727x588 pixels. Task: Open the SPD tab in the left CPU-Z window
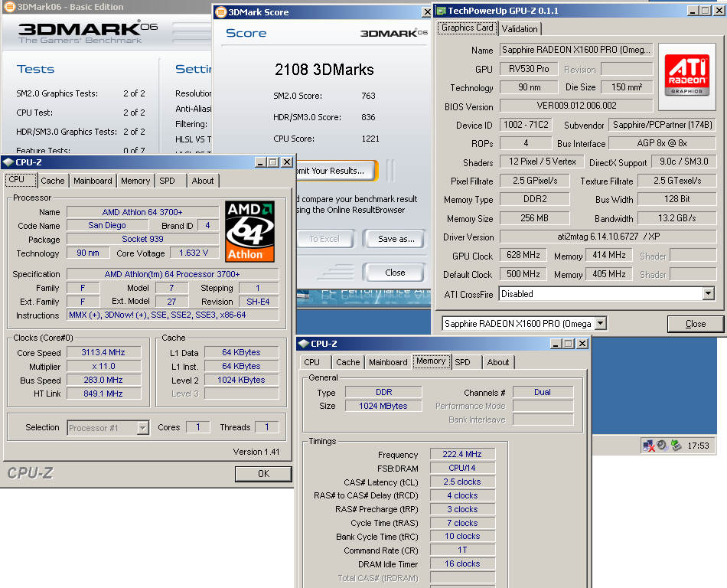[168, 181]
